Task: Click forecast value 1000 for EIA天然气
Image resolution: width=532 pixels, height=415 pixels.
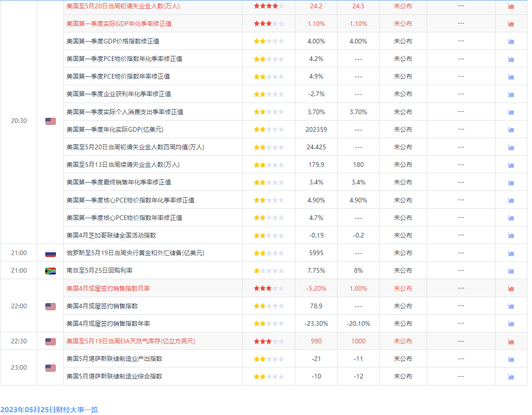Action: [358, 341]
